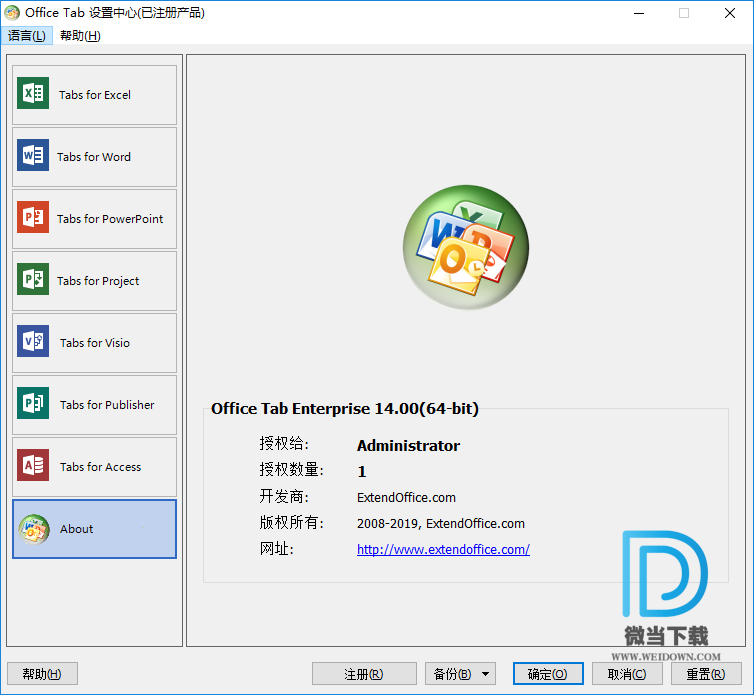This screenshot has height=695, width=754.
Task: Click the 注册(R) register button
Action: [x=364, y=674]
